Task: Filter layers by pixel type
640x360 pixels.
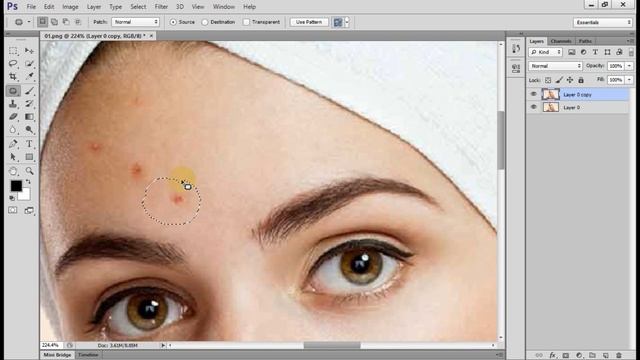Action: pos(571,52)
